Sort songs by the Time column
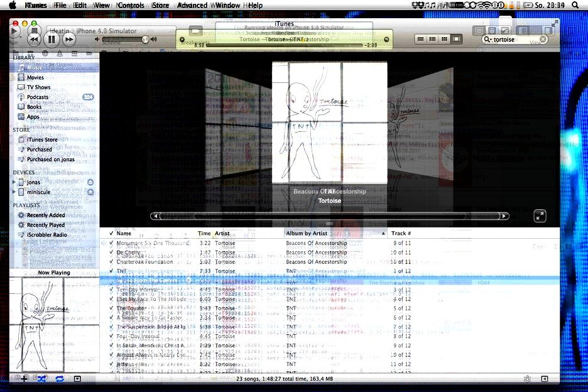The image size is (588, 392). coord(204,233)
